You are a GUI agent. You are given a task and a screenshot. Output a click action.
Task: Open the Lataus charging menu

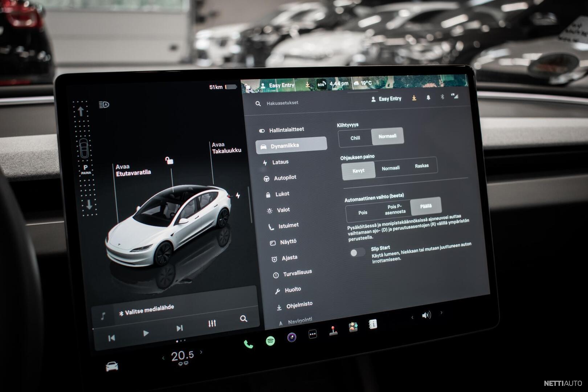[280, 162]
